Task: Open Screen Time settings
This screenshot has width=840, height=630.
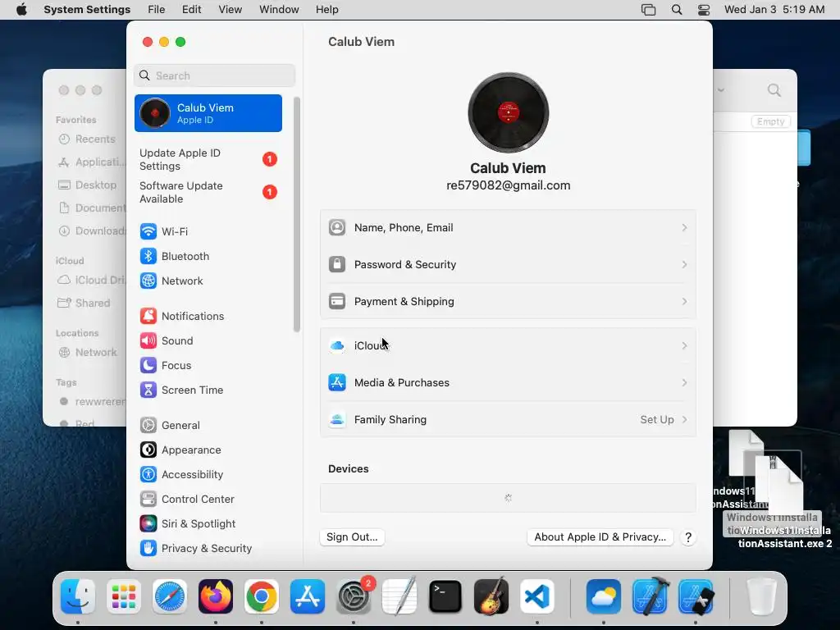Action: point(181,390)
